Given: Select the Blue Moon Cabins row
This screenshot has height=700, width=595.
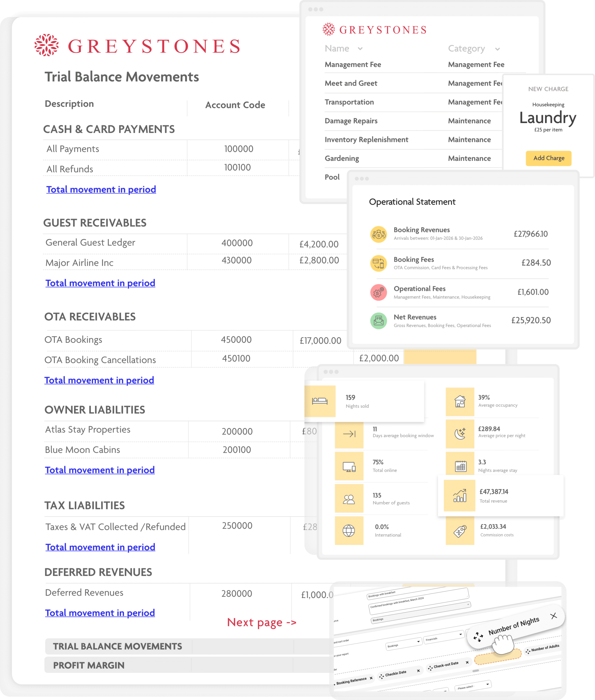Looking at the screenshot, I should (180, 450).
